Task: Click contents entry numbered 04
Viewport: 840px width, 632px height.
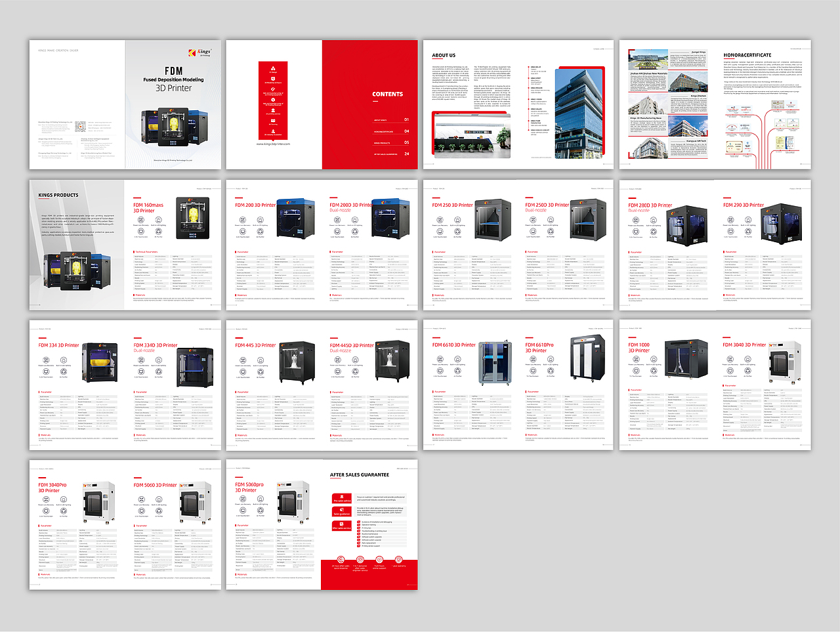Action: point(391,131)
